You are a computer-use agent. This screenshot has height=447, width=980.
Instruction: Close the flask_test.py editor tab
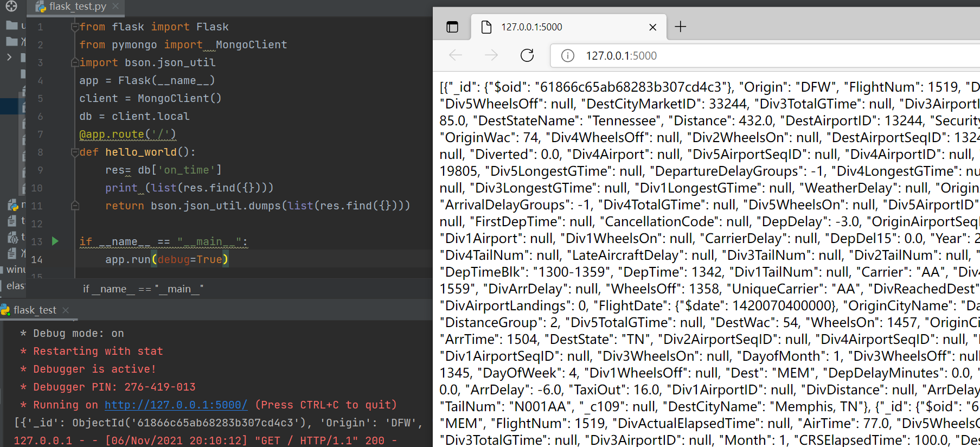[116, 6]
